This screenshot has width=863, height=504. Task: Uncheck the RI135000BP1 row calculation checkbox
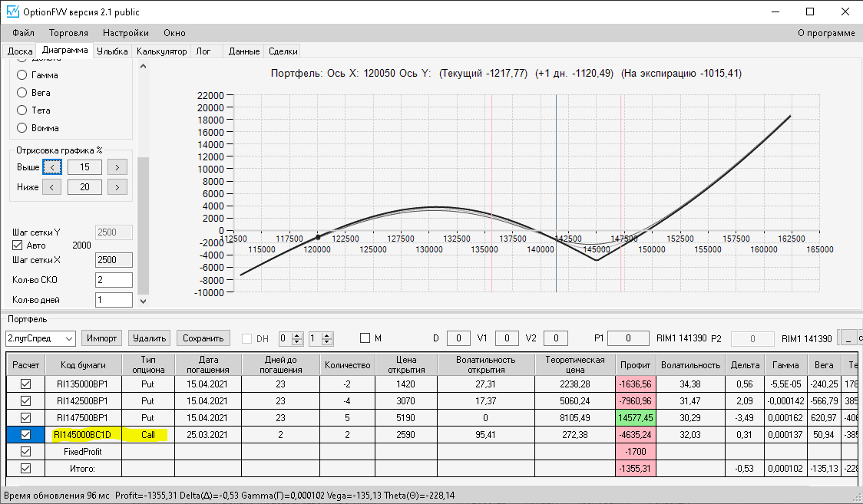point(25,384)
